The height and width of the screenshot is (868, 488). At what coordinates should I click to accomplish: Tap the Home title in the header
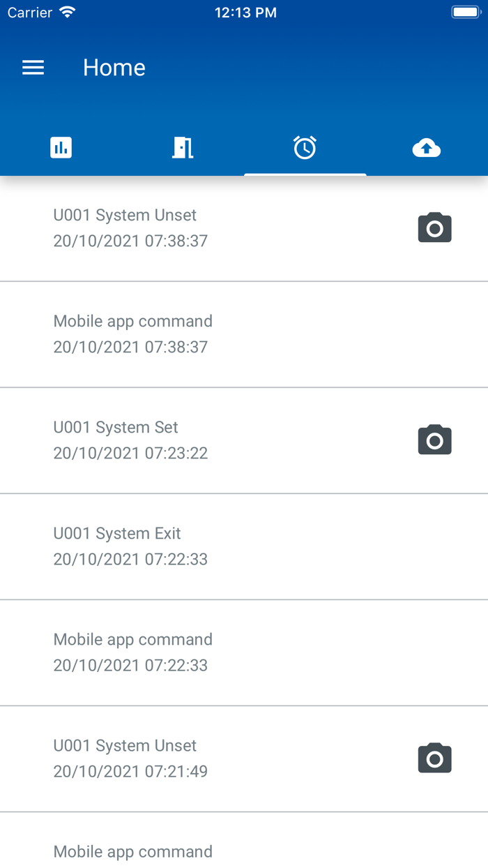(x=114, y=67)
